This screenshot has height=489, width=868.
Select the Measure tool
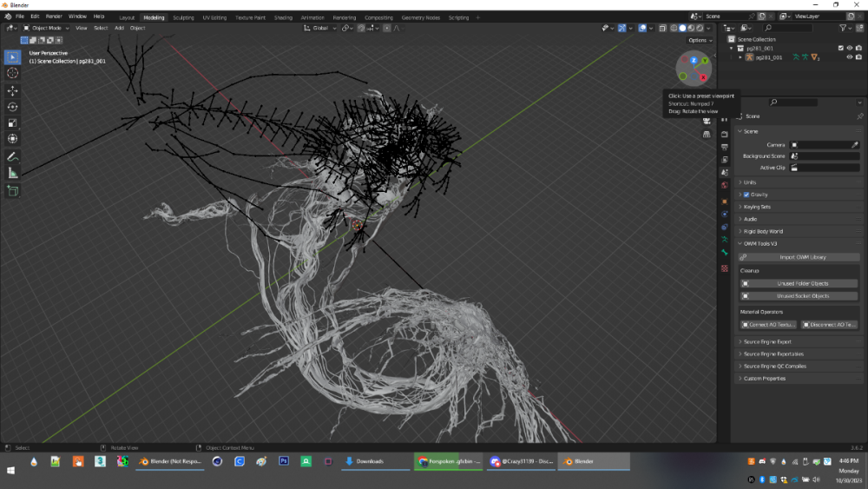point(12,173)
